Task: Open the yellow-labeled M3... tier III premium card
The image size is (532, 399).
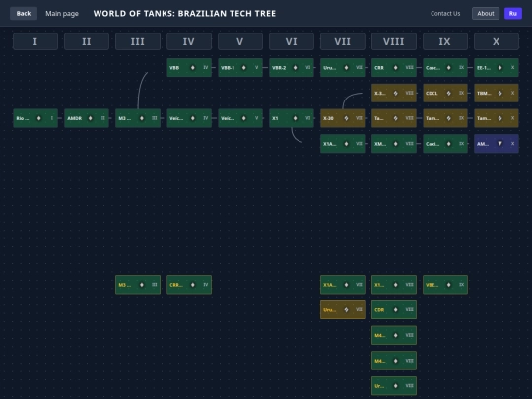Action: [x=138, y=285]
